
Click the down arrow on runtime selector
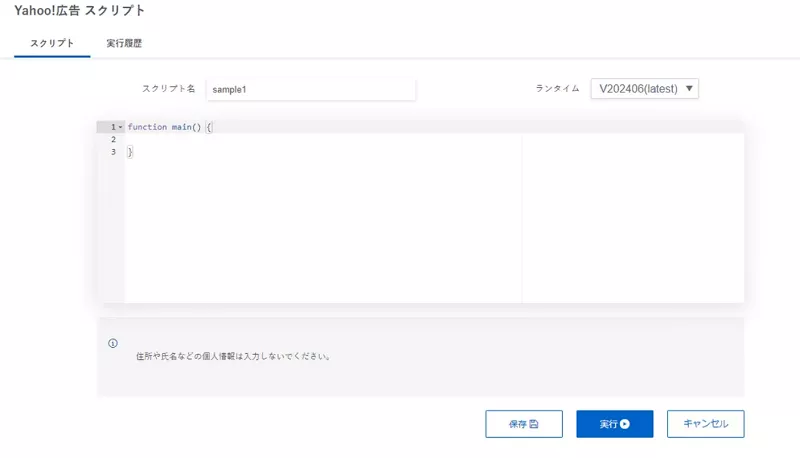689,89
